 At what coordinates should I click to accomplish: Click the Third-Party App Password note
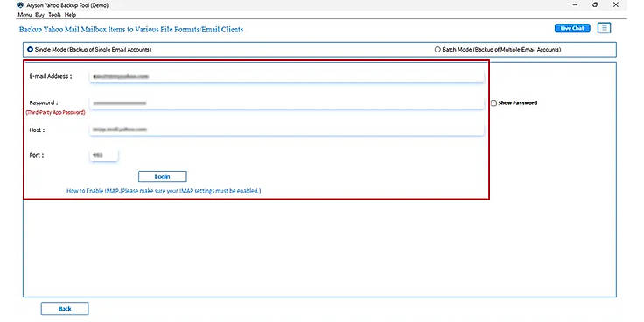coord(55,112)
